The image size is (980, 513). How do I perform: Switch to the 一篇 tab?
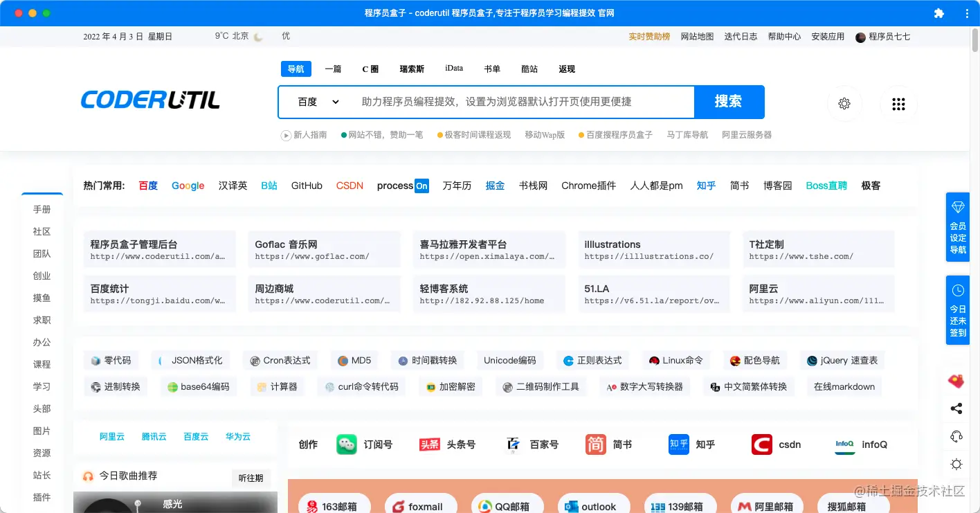click(333, 69)
